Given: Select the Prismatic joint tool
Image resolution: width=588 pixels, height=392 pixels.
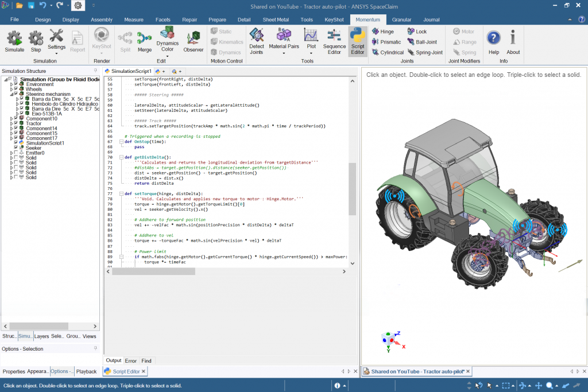Looking at the screenshot, I should [x=386, y=42].
